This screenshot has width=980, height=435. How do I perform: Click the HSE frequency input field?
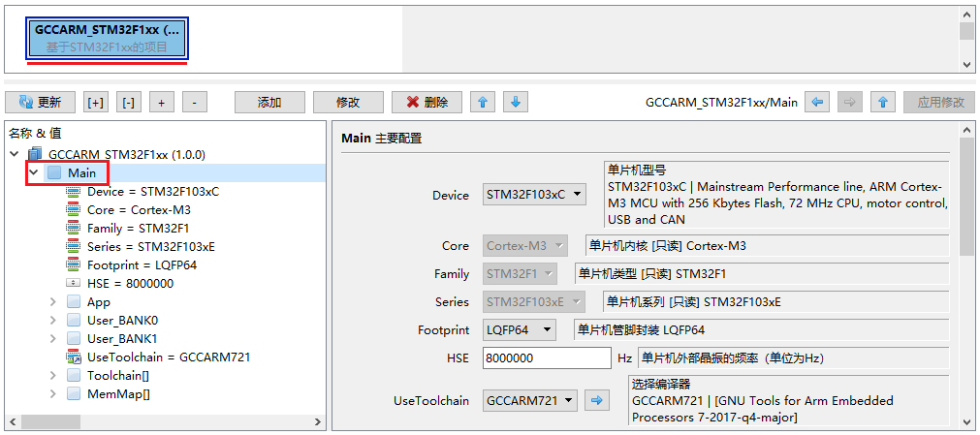pos(547,358)
